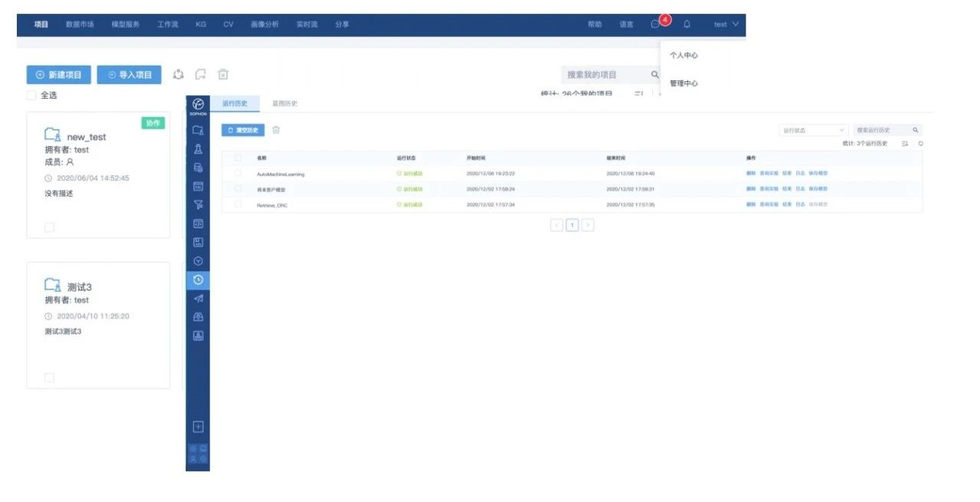This screenshot has height=502, width=980.
Task: Go to pagination page 1
Action: [x=573, y=225]
